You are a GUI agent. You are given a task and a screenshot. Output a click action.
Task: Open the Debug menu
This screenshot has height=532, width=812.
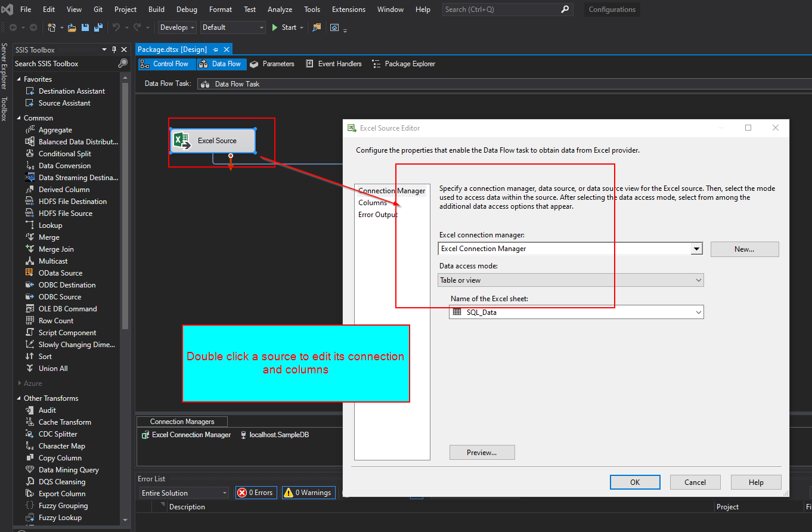(x=187, y=10)
